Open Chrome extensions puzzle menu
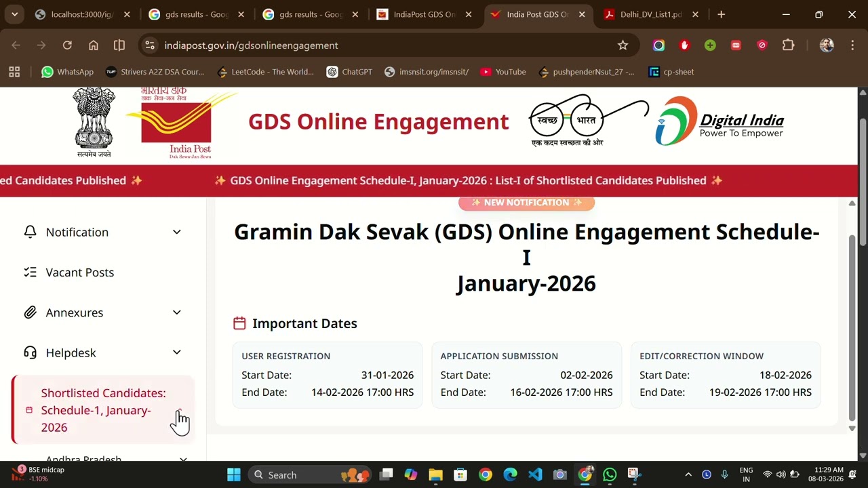 (788, 45)
